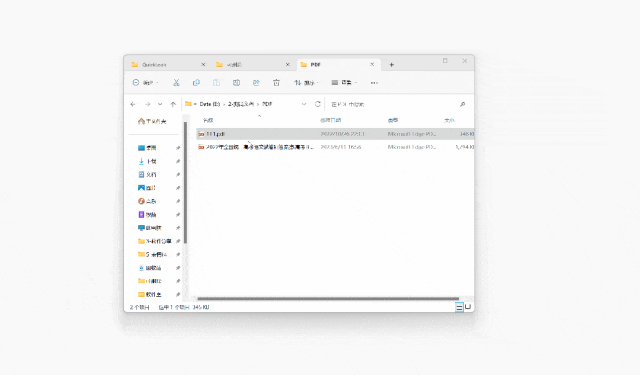Viewport: 640px width, 375px height.
Task: Click Data (E:) in the breadcrumb path
Action: (x=210, y=104)
